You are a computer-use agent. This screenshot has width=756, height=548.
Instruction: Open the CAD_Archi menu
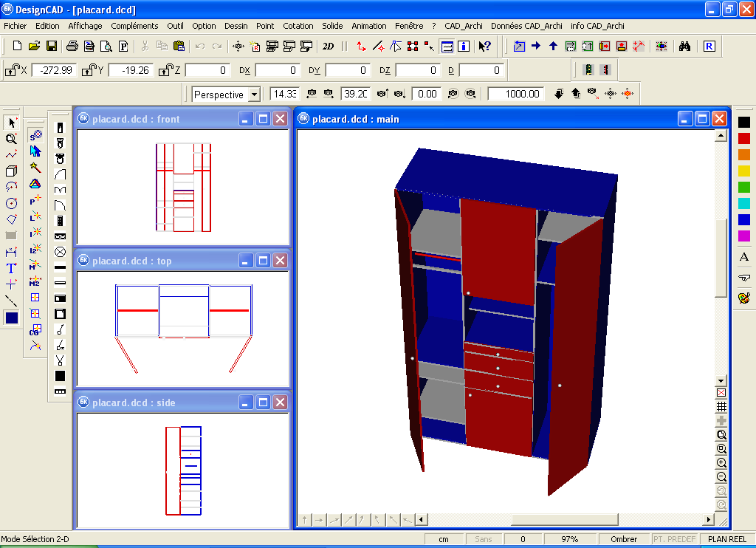tap(463, 25)
